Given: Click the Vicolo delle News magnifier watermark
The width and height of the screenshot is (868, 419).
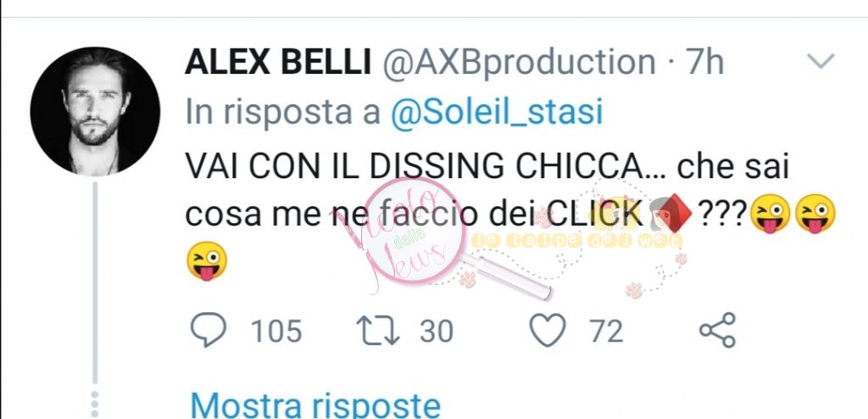Looking at the screenshot, I should coord(412,232).
